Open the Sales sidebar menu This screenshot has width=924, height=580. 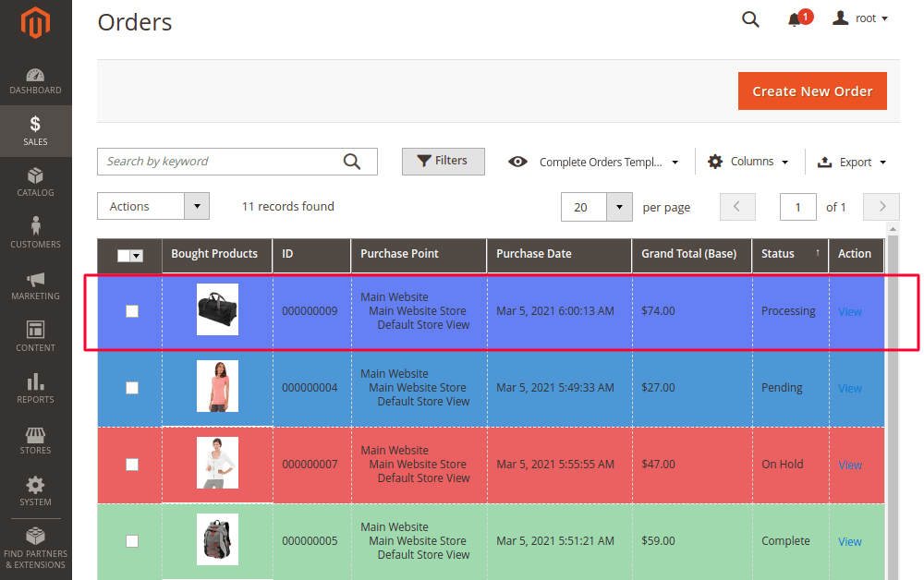coord(35,131)
